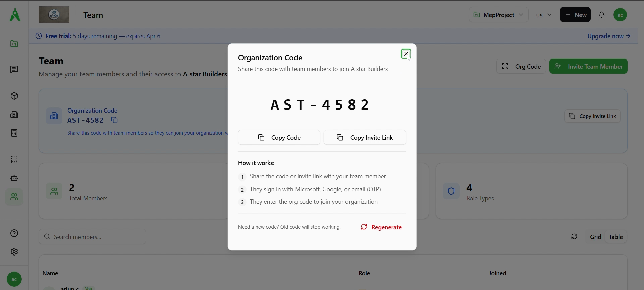
Task: Switch to Grid view
Action: 595,237
